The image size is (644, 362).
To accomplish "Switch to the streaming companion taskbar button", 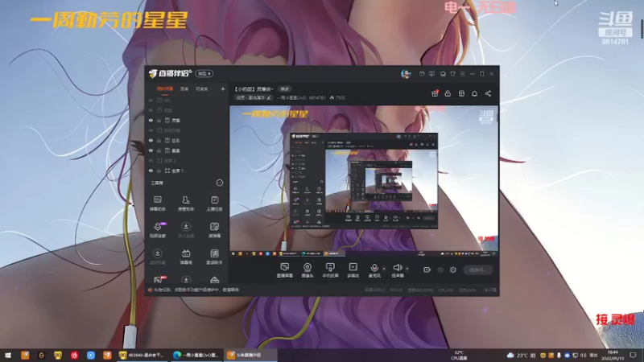I will pyautogui.click(x=251, y=355).
